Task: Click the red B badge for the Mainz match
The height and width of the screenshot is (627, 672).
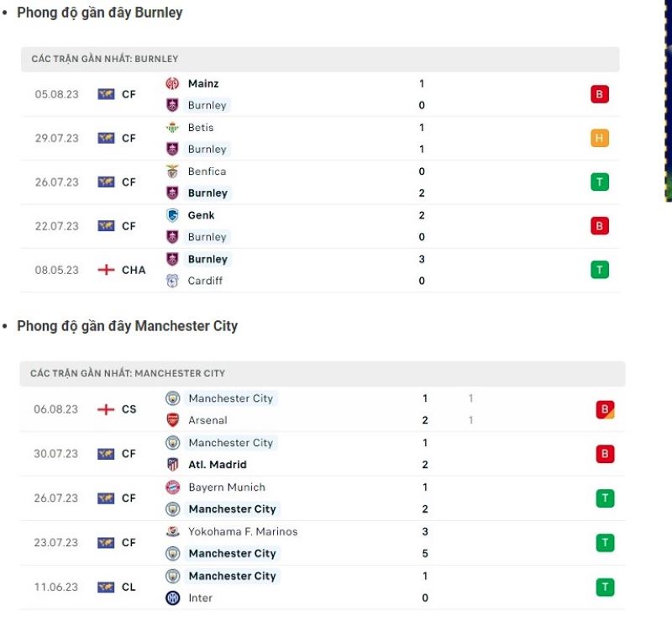Action: click(599, 94)
